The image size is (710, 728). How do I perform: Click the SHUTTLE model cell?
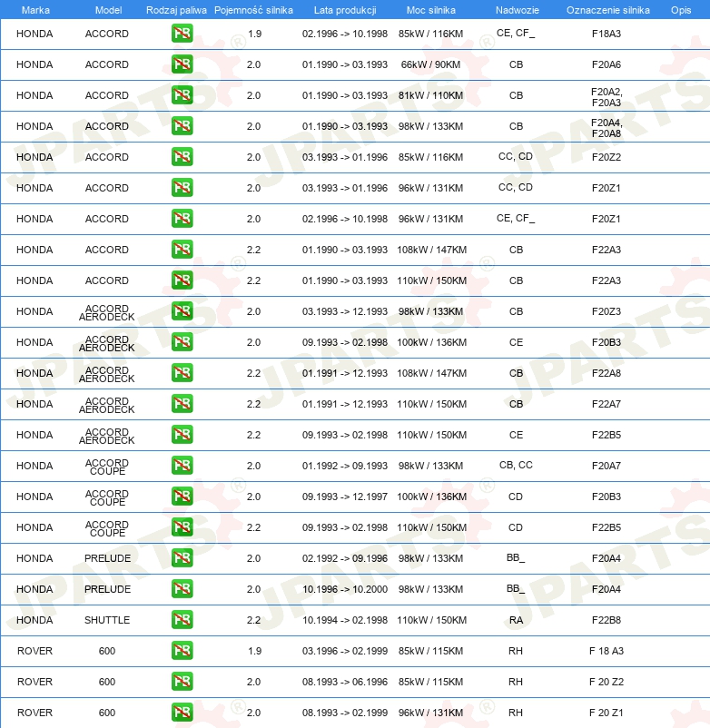tap(107, 620)
